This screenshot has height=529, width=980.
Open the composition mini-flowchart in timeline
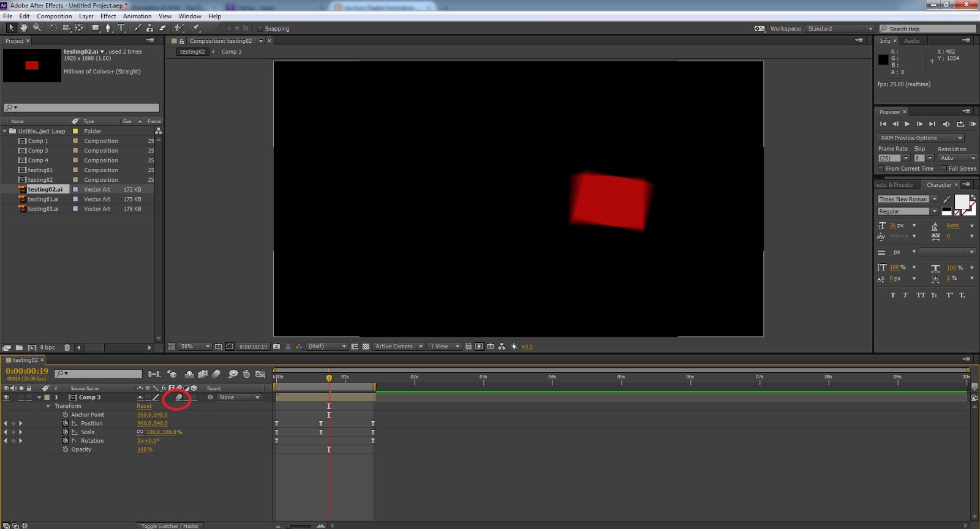point(154,373)
